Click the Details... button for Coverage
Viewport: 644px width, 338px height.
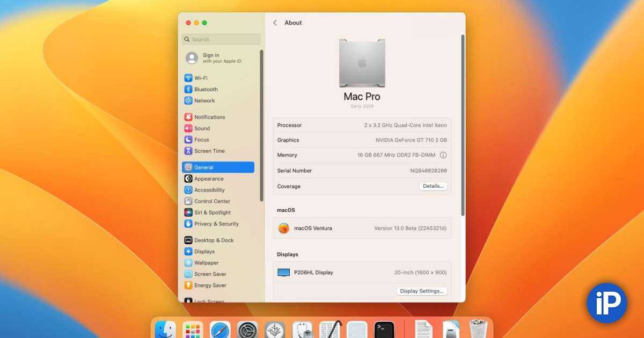[433, 186]
